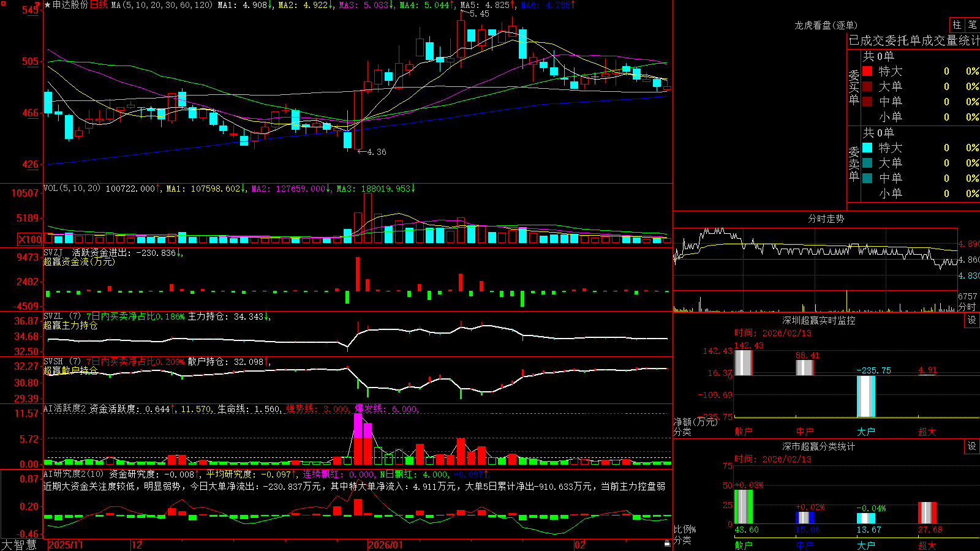Click the 12 month marker on timeline
Screen dimensions: 980x551
tap(137, 545)
